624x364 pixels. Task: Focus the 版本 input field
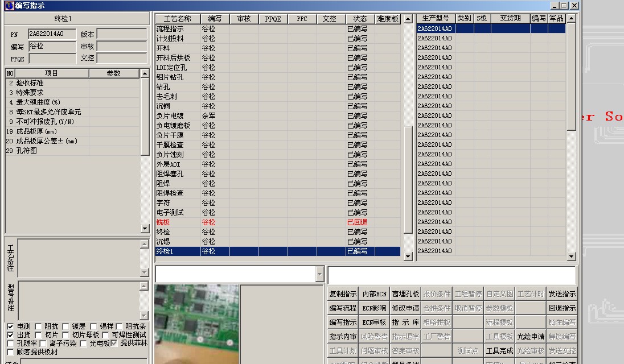122,34
